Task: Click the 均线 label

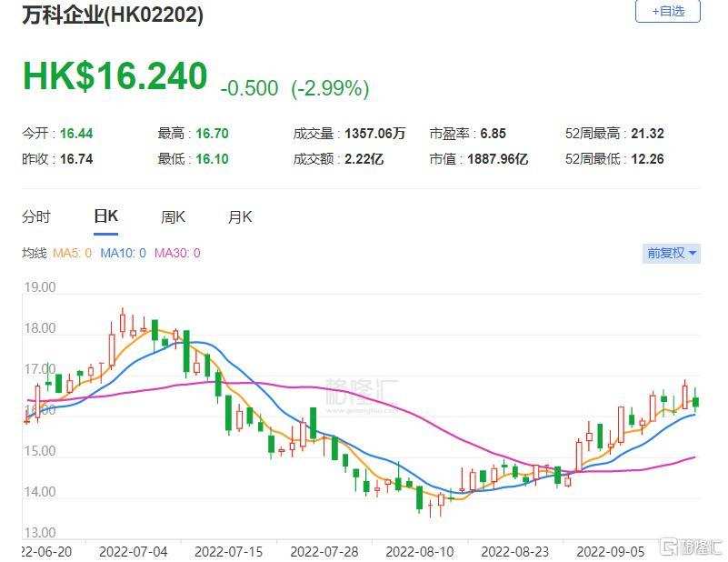Action: (x=35, y=253)
